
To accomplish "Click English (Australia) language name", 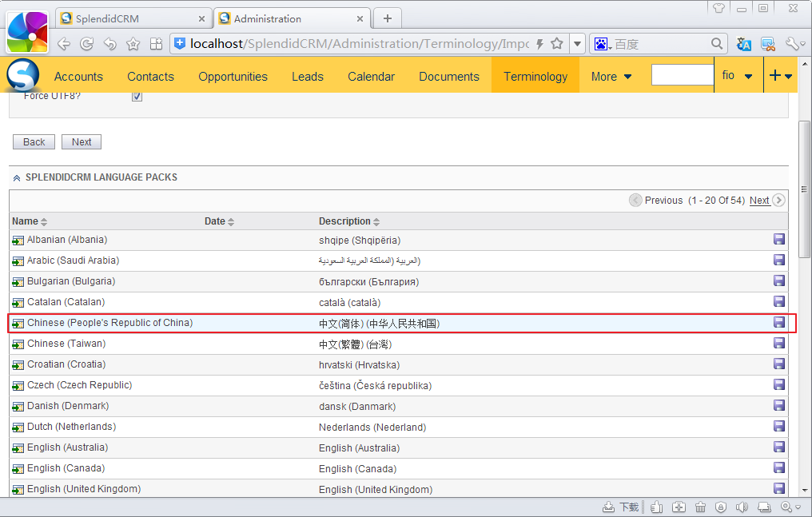I will tap(67, 447).
